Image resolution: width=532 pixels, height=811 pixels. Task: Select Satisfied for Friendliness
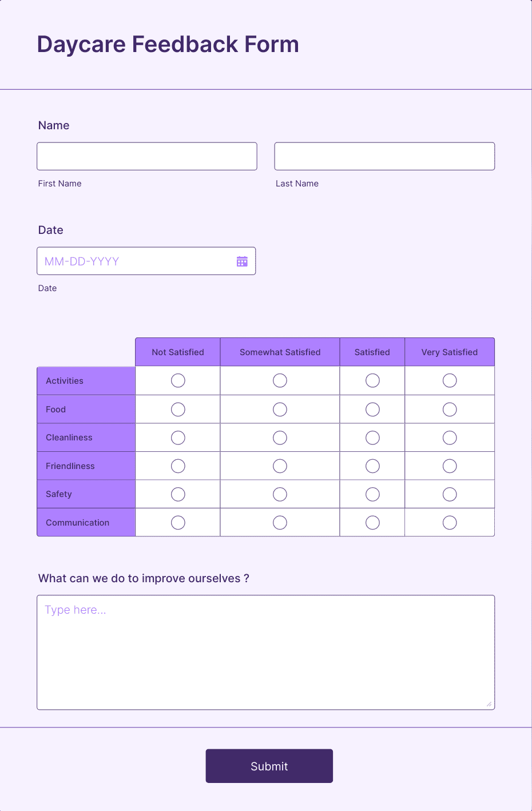[372, 466]
